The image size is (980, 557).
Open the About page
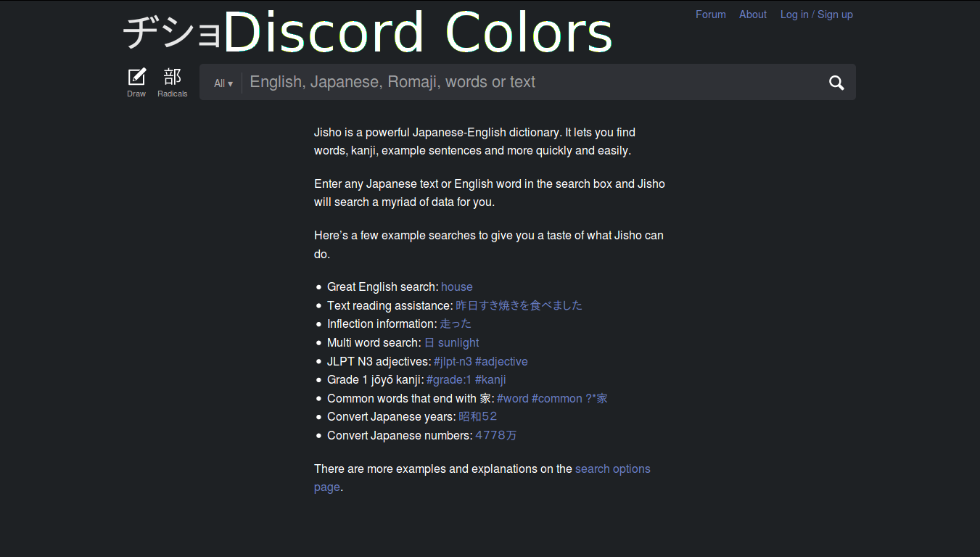tap(753, 15)
